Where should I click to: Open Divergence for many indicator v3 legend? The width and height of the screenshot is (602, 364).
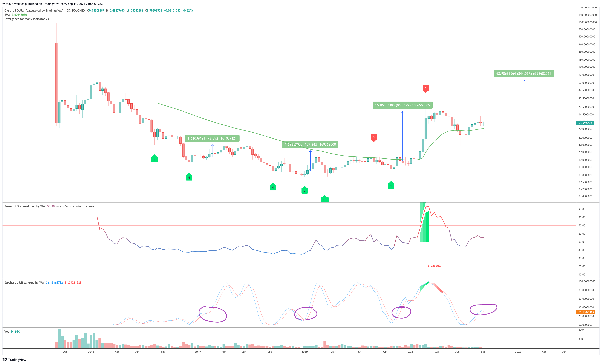tap(26, 19)
